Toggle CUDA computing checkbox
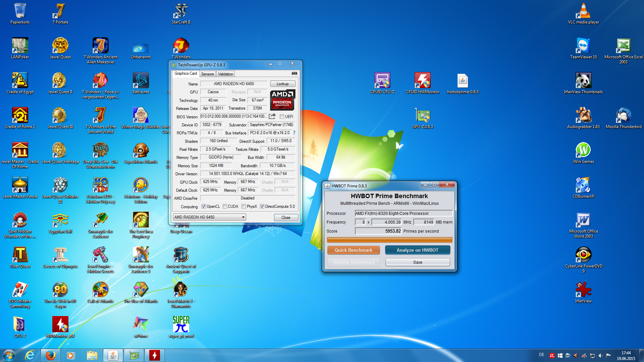The width and height of the screenshot is (644, 362). [x=225, y=206]
